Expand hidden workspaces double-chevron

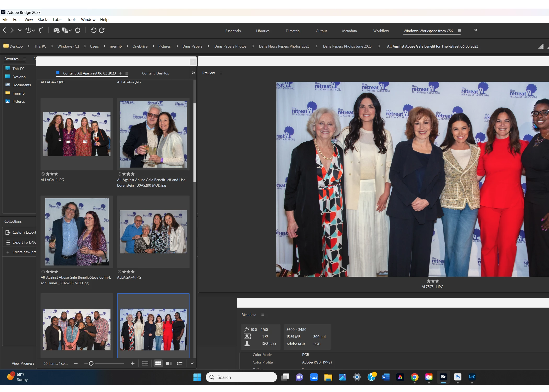pos(476,30)
